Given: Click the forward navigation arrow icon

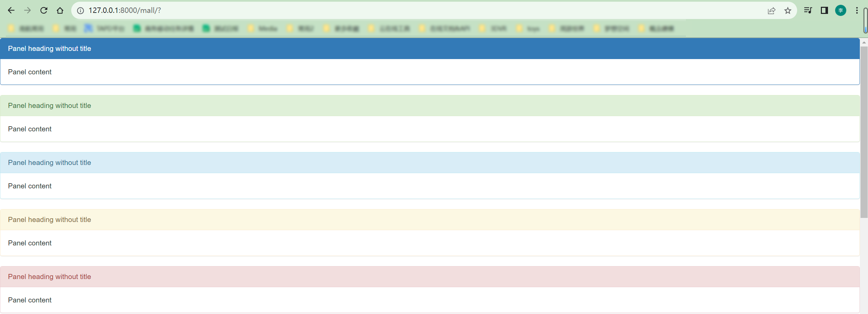Looking at the screenshot, I should [x=27, y=10].
